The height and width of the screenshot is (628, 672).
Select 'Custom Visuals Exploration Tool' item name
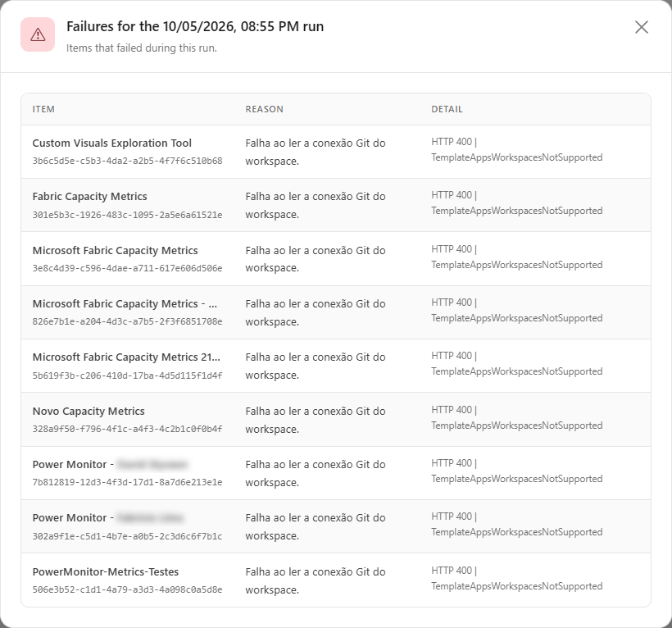click(x=111, y=143)
